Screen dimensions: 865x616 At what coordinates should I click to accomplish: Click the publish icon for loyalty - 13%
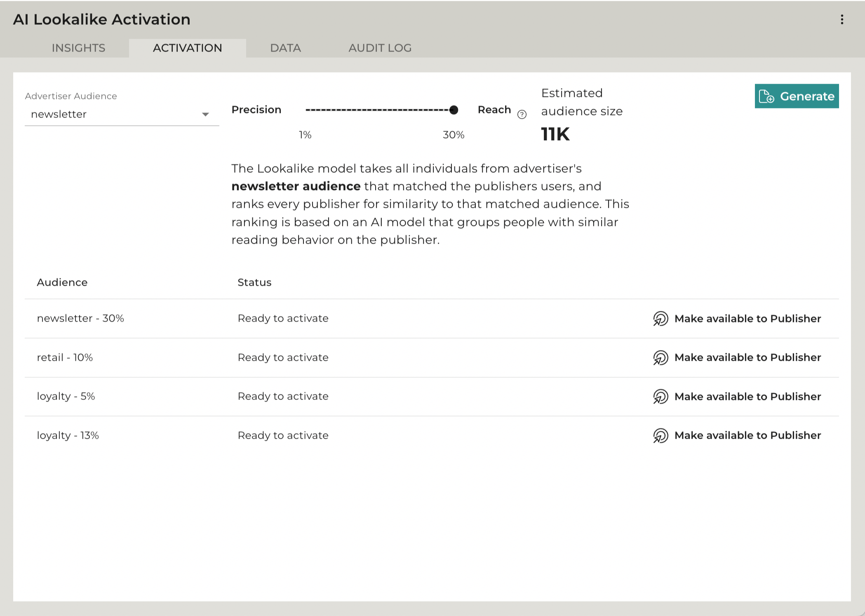tap(661, 435)
